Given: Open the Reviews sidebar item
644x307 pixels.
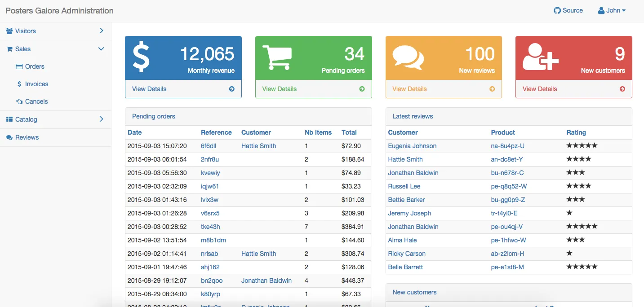Looking at the screenshot, I should pyautogui.click(x=27, y=137).
